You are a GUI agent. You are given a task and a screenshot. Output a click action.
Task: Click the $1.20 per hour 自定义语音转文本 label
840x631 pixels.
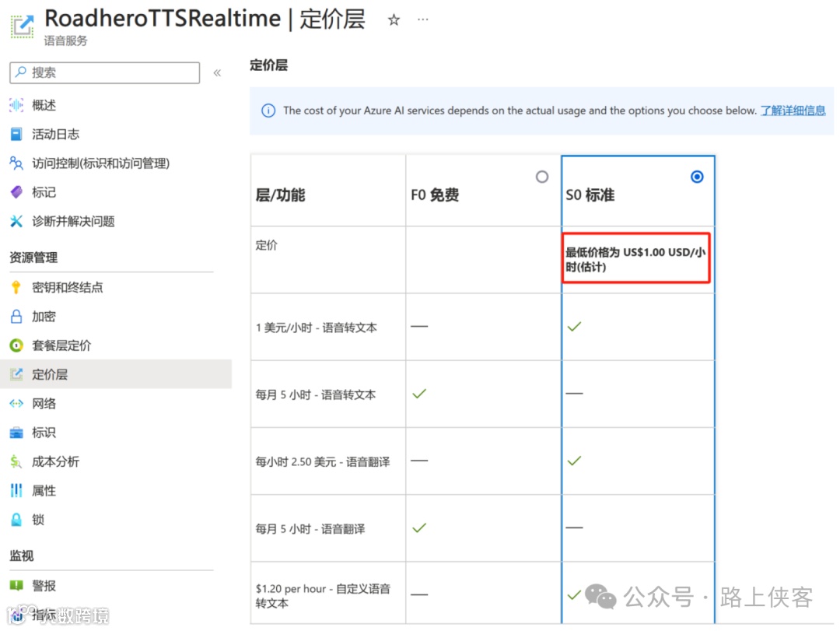pyautogui.click(x=323, y=596)
